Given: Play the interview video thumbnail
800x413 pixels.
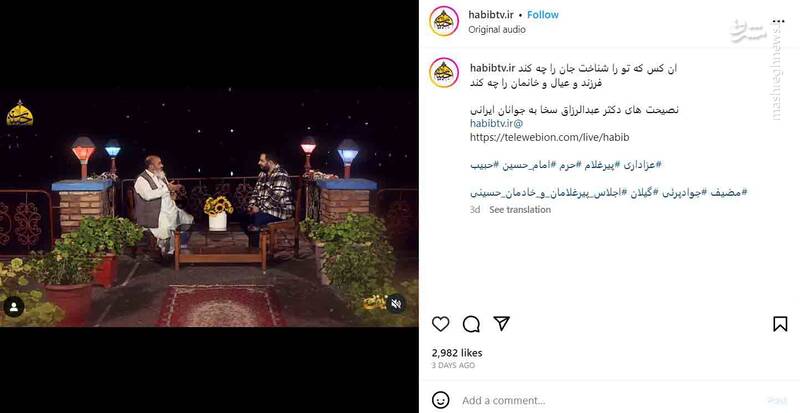Looking at the screenshot, I should pyautogui.click(x=209, y=207).
